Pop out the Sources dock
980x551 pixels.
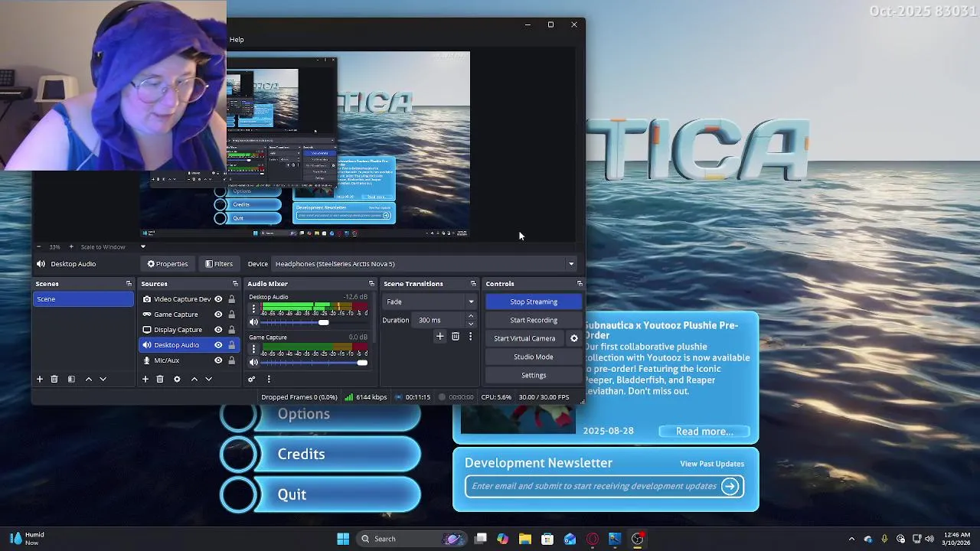click(x=235, y=284)
